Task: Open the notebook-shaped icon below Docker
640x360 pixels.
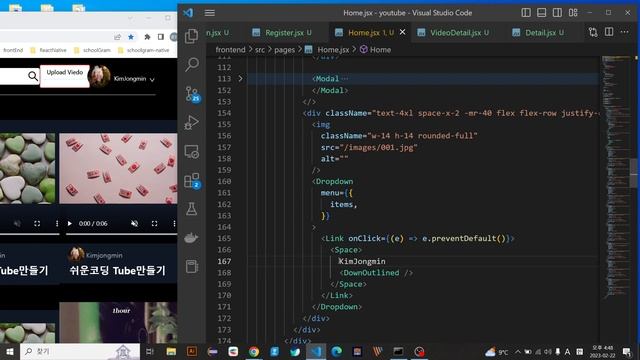Action: (x=191, y=266)
